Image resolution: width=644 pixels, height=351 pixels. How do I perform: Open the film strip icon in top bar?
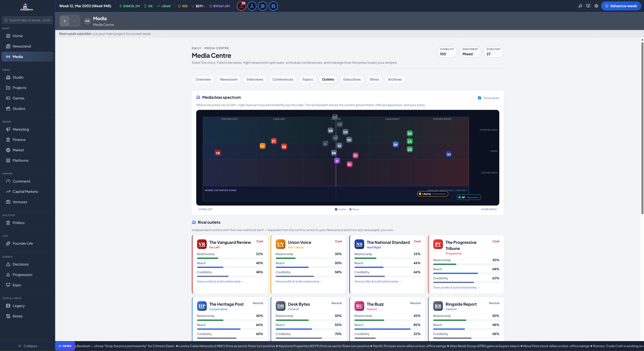point(273,6)
